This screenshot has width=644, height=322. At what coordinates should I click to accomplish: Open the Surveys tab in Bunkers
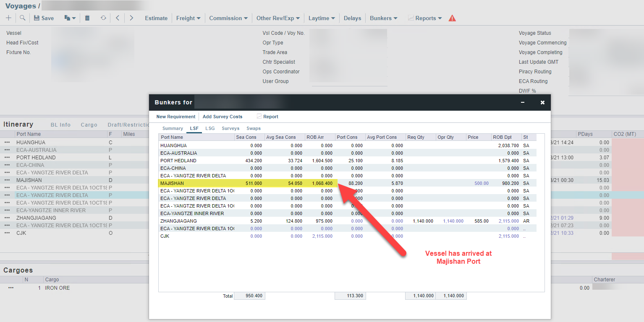(230, 128)
